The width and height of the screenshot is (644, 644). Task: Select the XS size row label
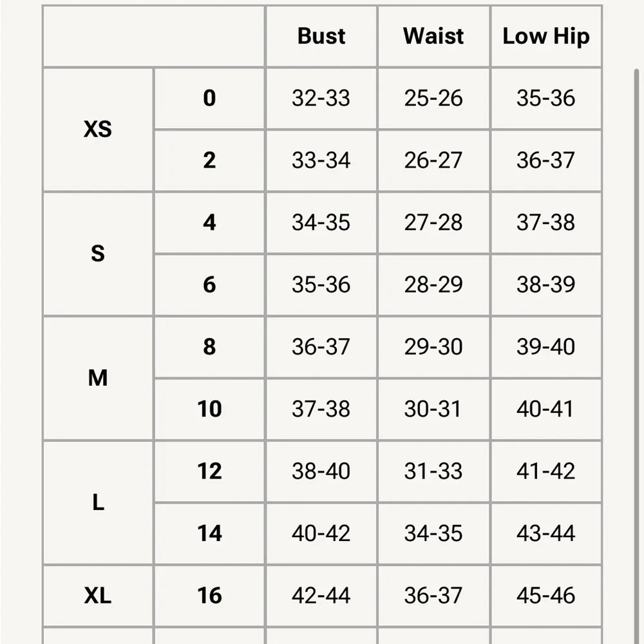(x=98, y=129)
